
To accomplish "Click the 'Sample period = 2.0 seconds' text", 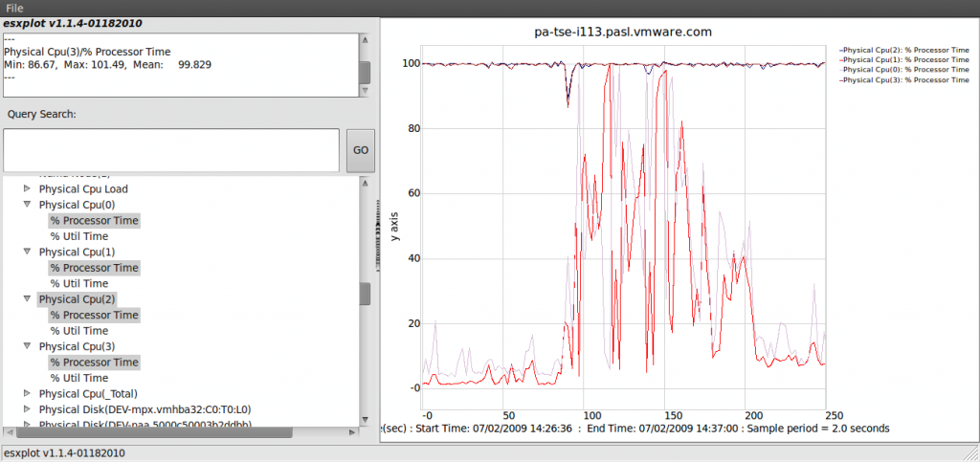I will (819, 429).
